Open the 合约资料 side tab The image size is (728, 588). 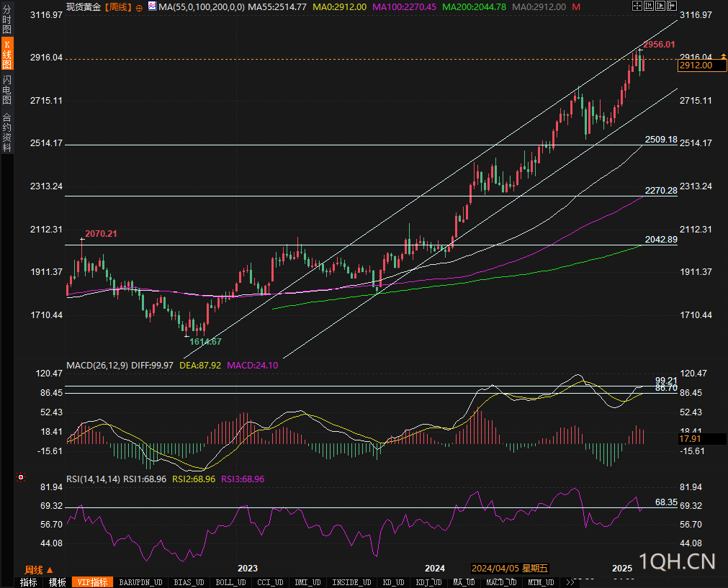(6, 132)
